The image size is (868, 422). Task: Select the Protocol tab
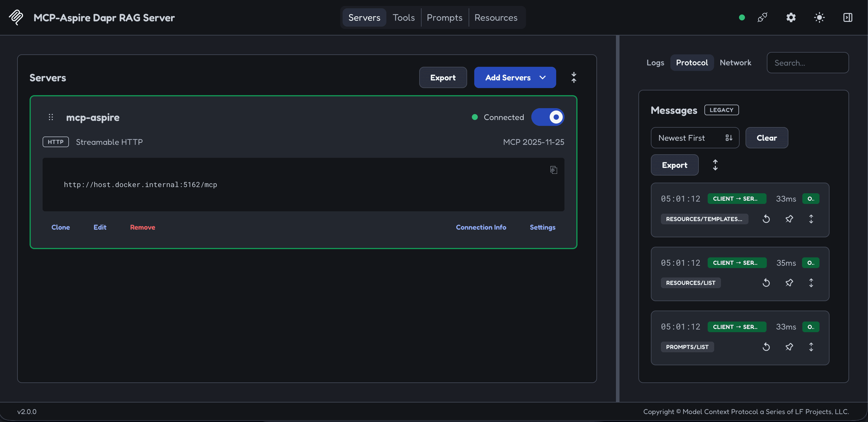click(692, 63)
